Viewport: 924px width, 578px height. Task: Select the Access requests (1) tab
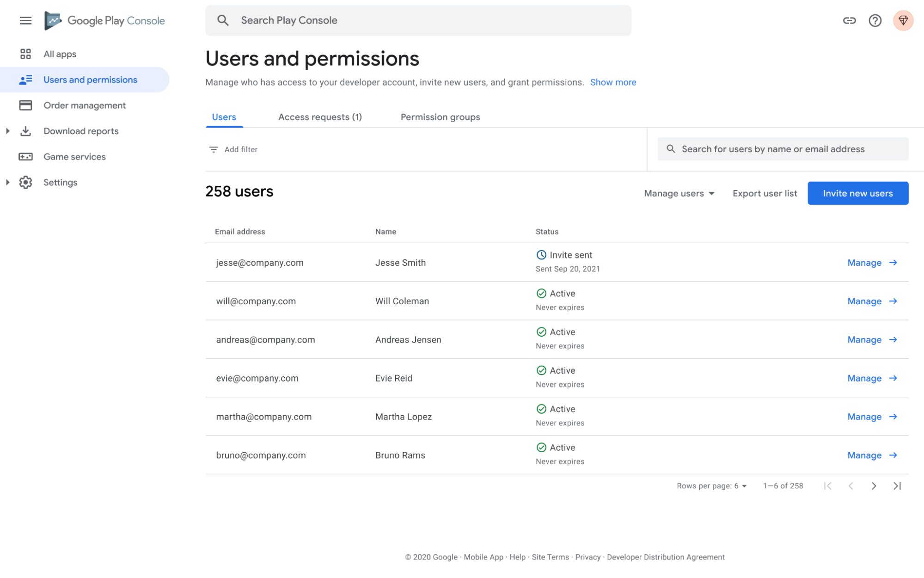click(319, 117)
